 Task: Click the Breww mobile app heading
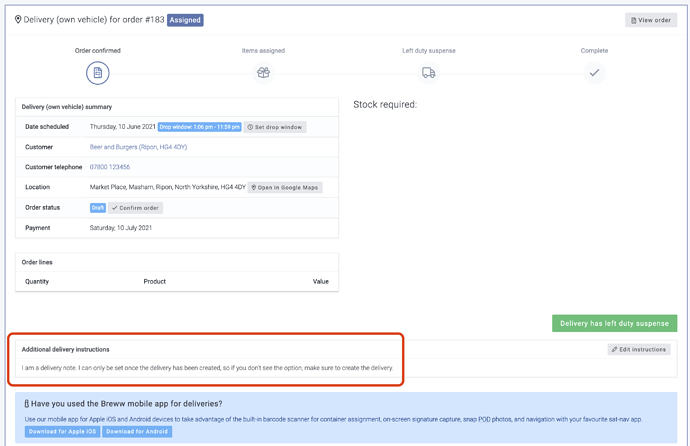[x=127, y=404]
